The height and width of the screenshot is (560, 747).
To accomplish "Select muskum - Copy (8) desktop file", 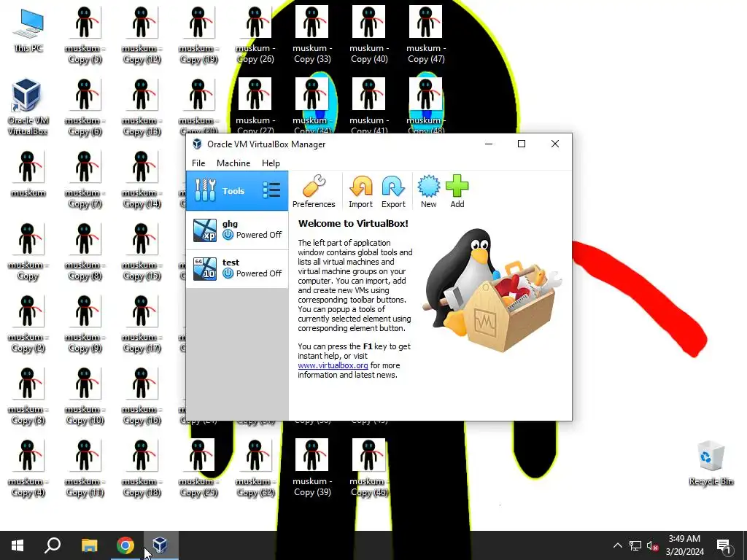I will (85, 252).
